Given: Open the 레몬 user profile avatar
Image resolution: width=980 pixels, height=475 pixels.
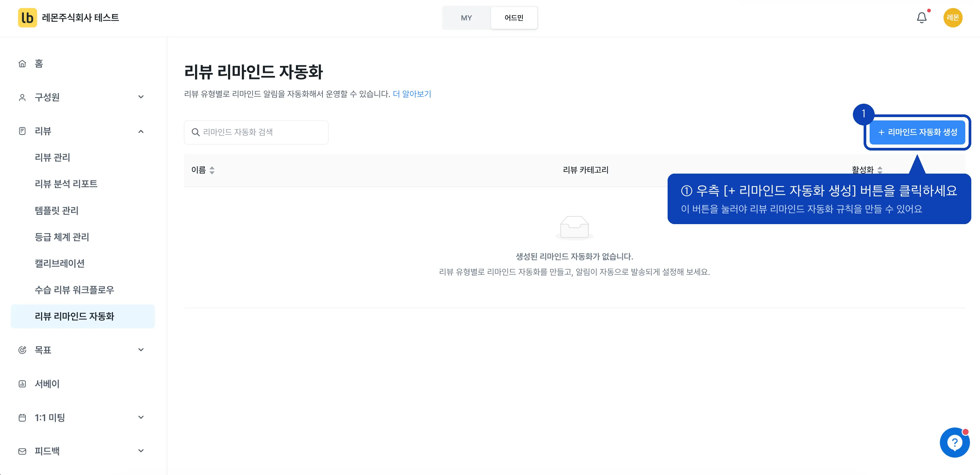Looking at the screenshot, I should click(x=953, y=17).
